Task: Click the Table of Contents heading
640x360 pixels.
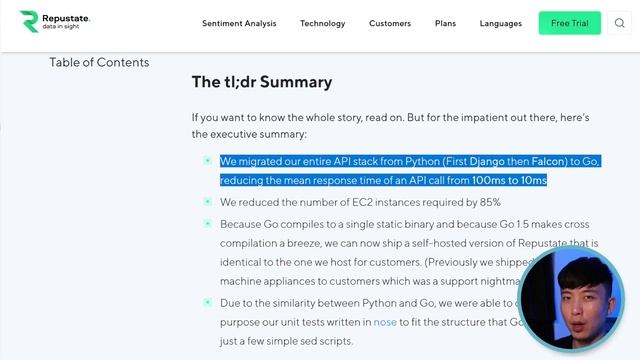Action: (x=99, y=62)
